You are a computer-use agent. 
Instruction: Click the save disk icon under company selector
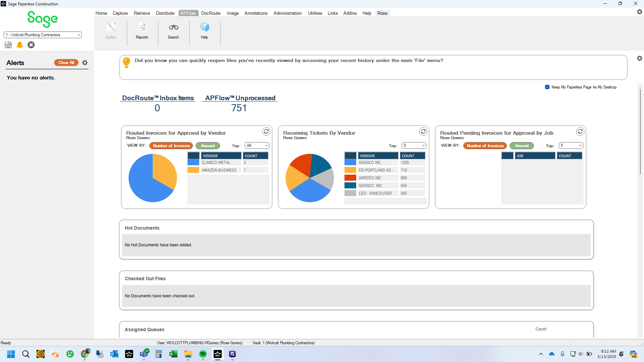(8, 45)
